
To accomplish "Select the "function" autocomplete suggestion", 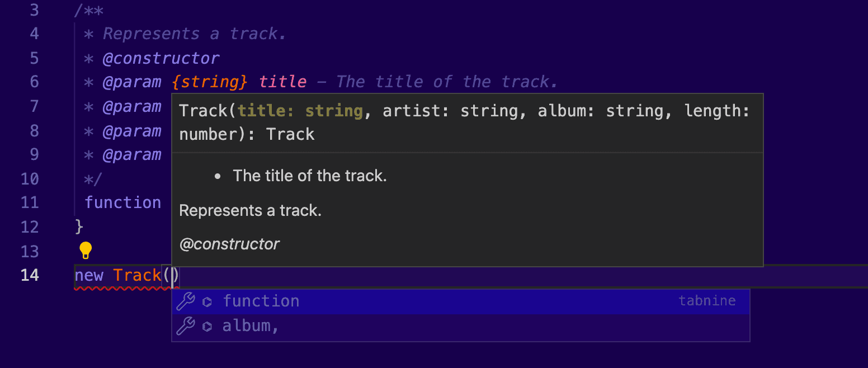I will pos(261,301).
